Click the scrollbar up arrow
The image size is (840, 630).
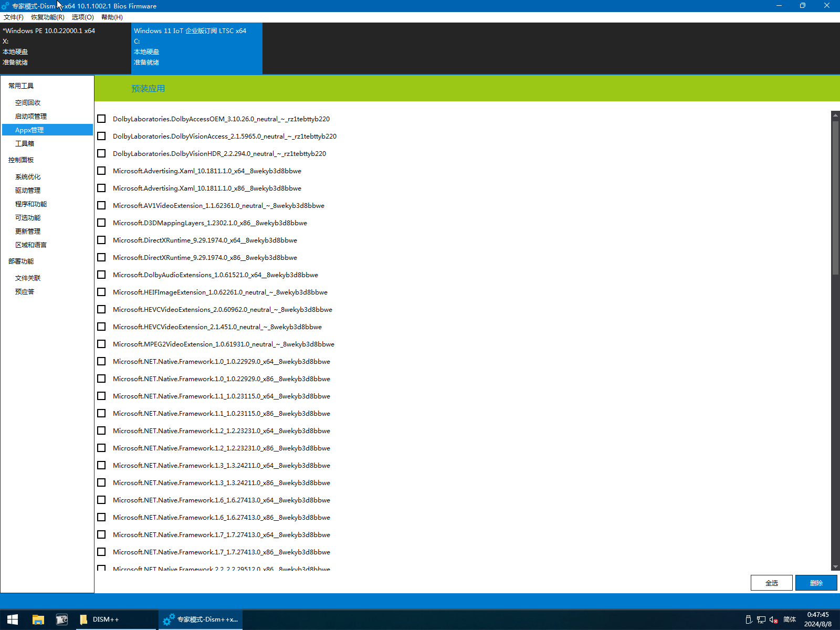[x=835, y=115]
